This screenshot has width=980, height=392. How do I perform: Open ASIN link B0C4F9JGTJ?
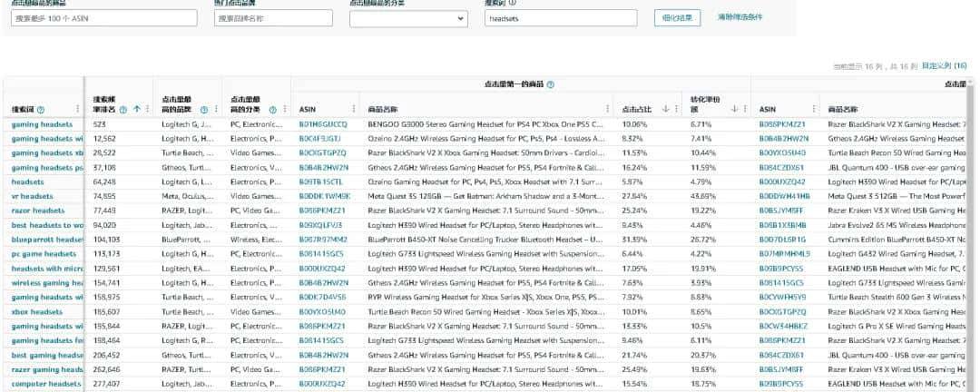point(320,139)
